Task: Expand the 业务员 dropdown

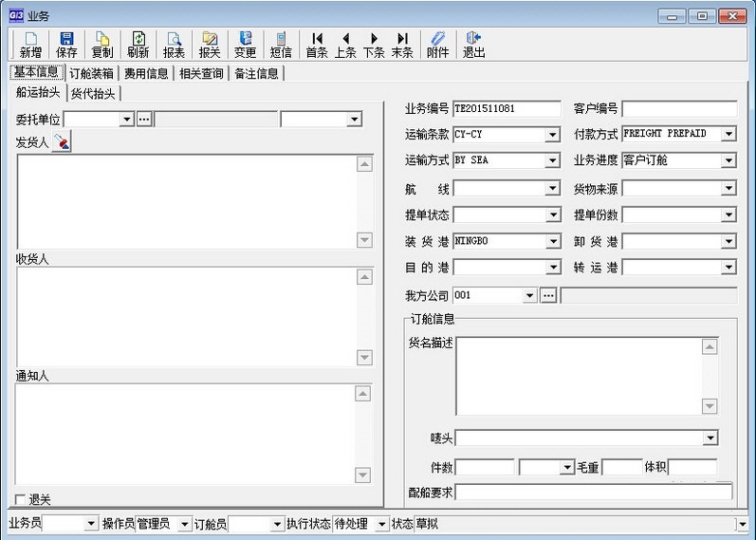Action: (91, 524)
